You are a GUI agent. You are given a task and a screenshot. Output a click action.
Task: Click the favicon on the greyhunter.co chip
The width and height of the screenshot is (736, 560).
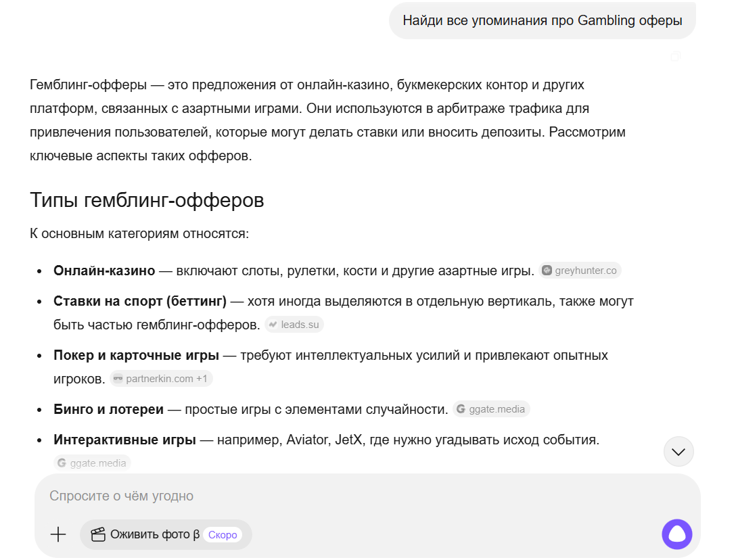[546, 270]
